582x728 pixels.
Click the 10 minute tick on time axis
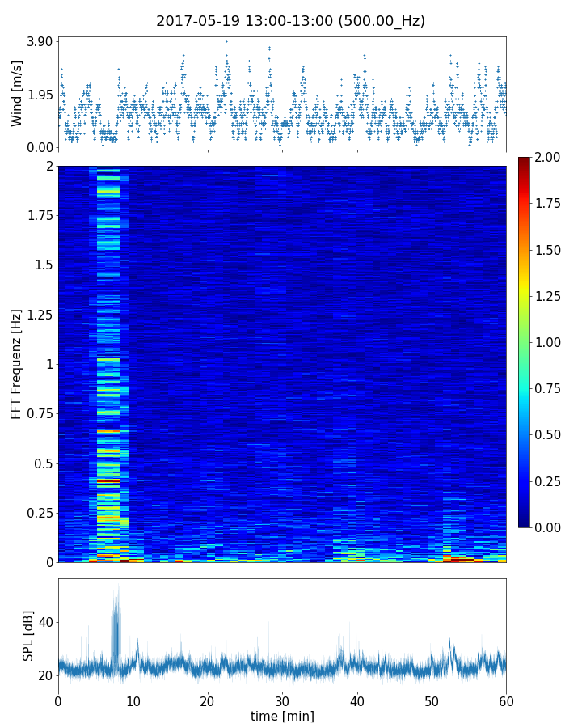tap(133, 700)
